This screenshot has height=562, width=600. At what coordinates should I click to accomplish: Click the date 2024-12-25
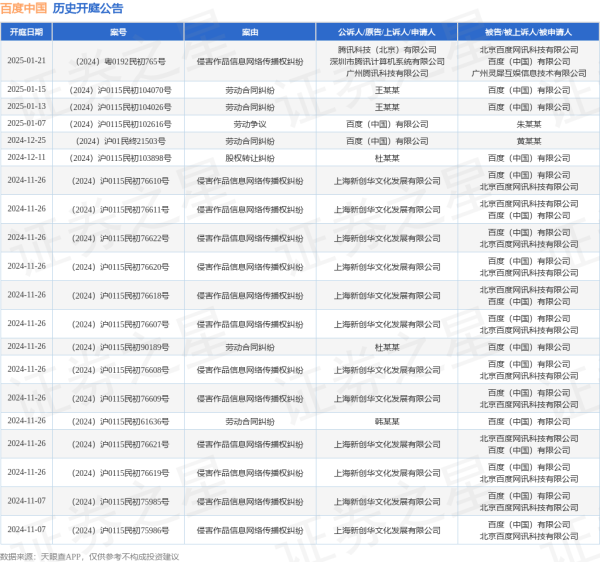(26, 140)
